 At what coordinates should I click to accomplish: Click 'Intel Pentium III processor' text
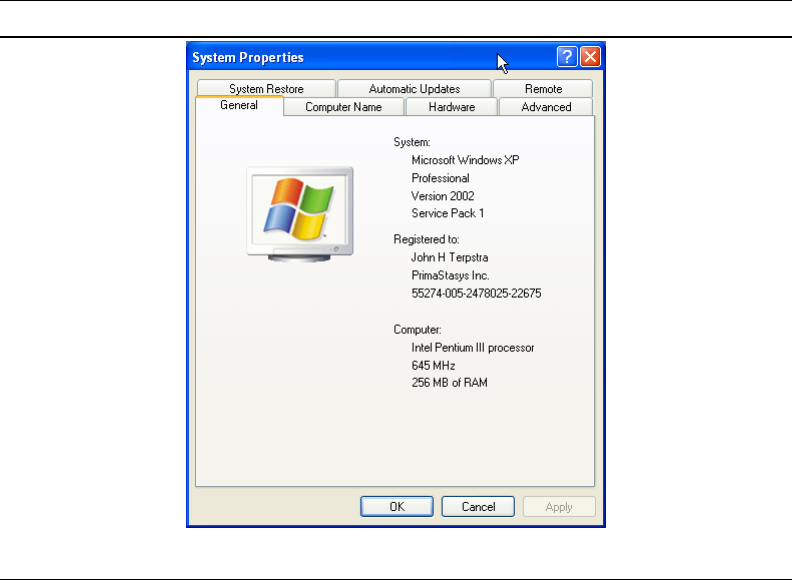(472, 348)
